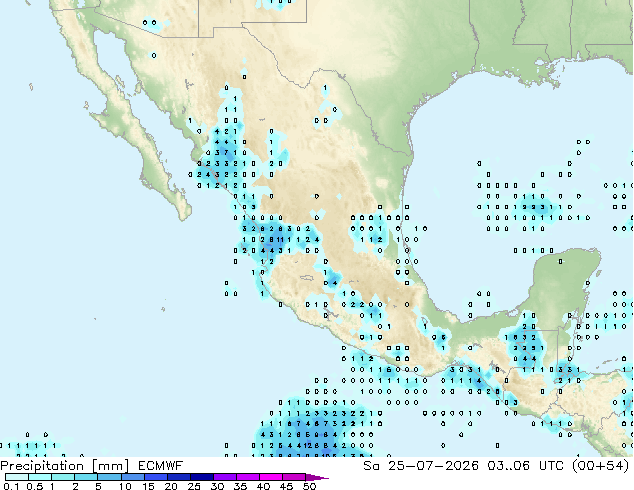The image size is (634, 490).
Task: Select the legend swatch between 1 and 2
Action: 63,477
